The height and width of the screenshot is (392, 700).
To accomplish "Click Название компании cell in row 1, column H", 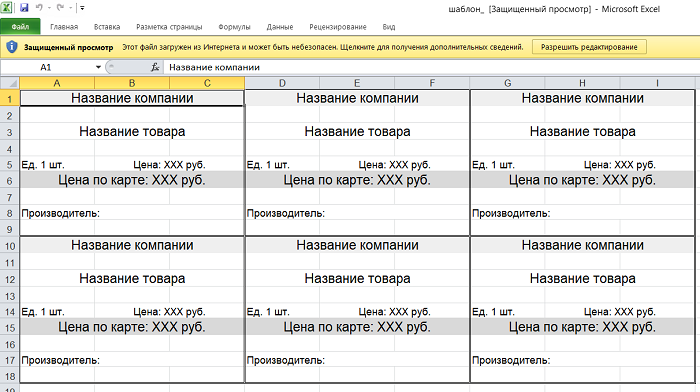I will coord(583,98).
